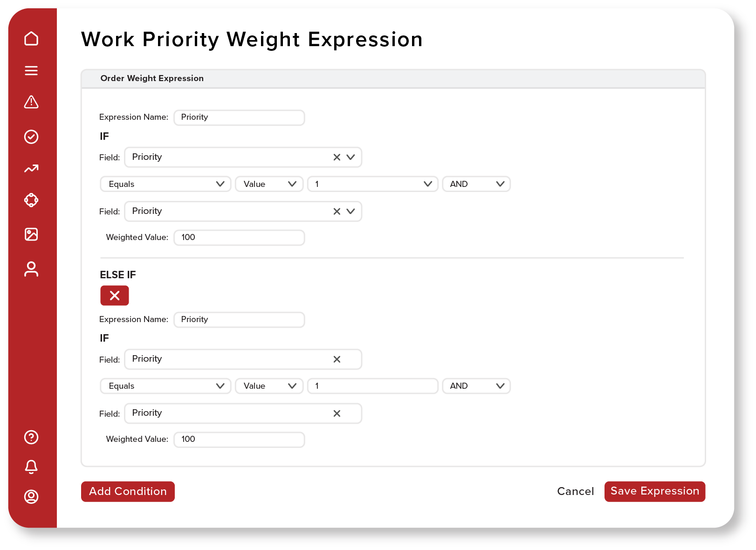Open the Home icon in sidebar
756x550 pixels.
(x=31, y=39)
